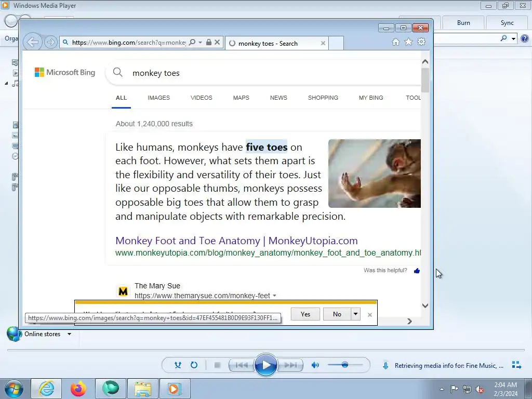Open the monkey image thumbnail
This screenshot has width=532, height=399.
375,174
